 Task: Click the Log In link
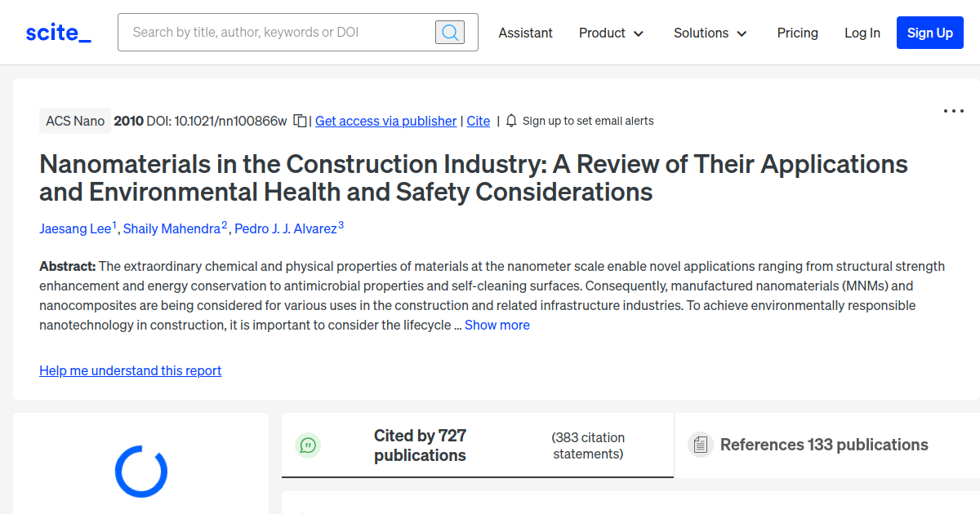tap(862, 33)
